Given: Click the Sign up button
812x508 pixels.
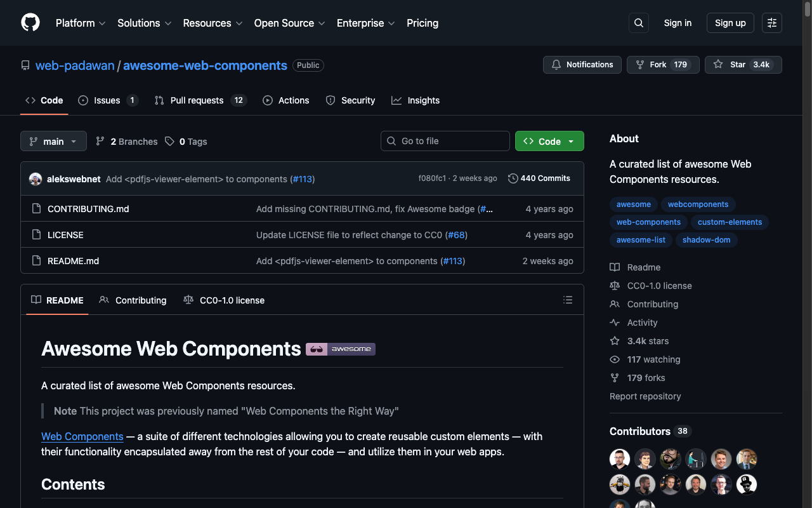Looking at the screenshot, I should click(730, 23).
